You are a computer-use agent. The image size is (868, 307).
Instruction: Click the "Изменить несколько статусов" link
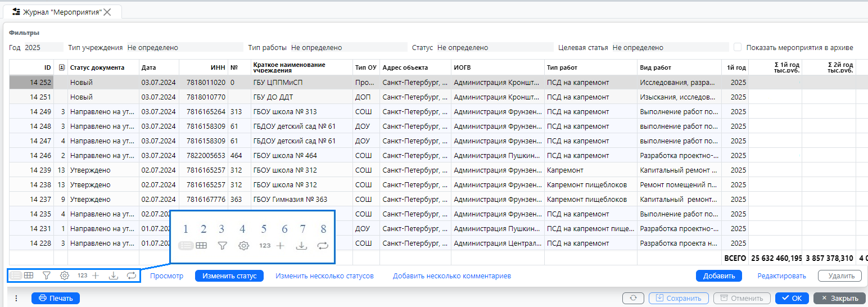[324, 276]
